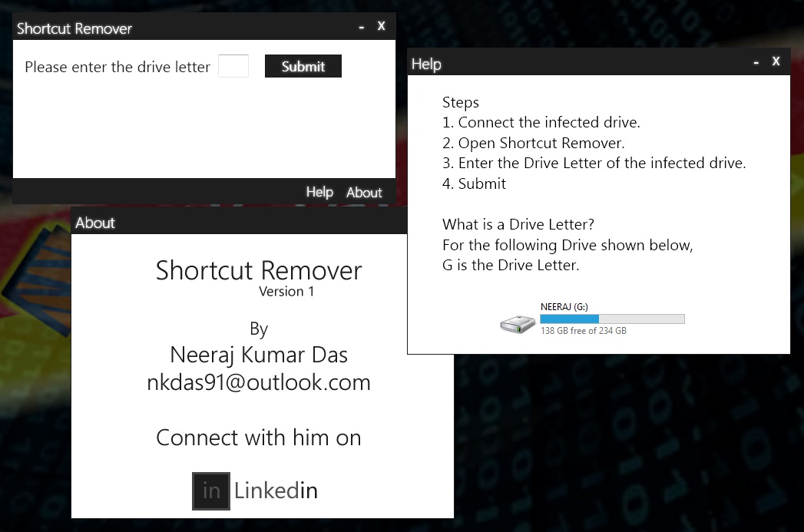This screenshot has width=804, height=532.
Task: Click the name 'Neeraj Kumar Das'
Action: (259, 355)
